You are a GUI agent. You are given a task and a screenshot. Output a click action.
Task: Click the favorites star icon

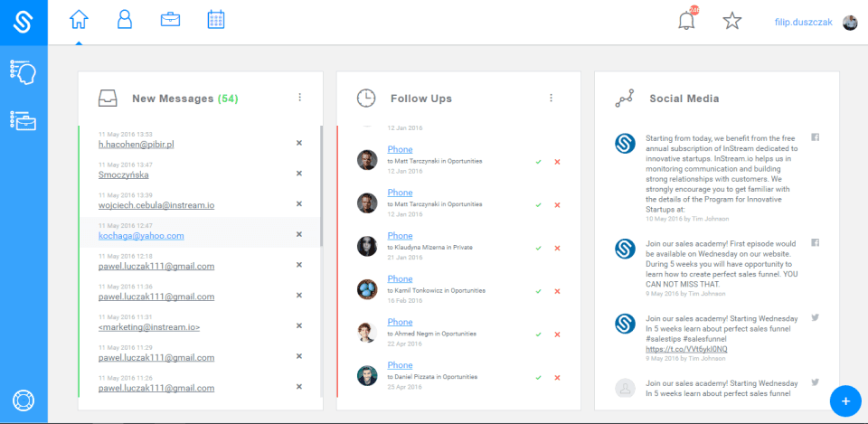click(732, 21)
